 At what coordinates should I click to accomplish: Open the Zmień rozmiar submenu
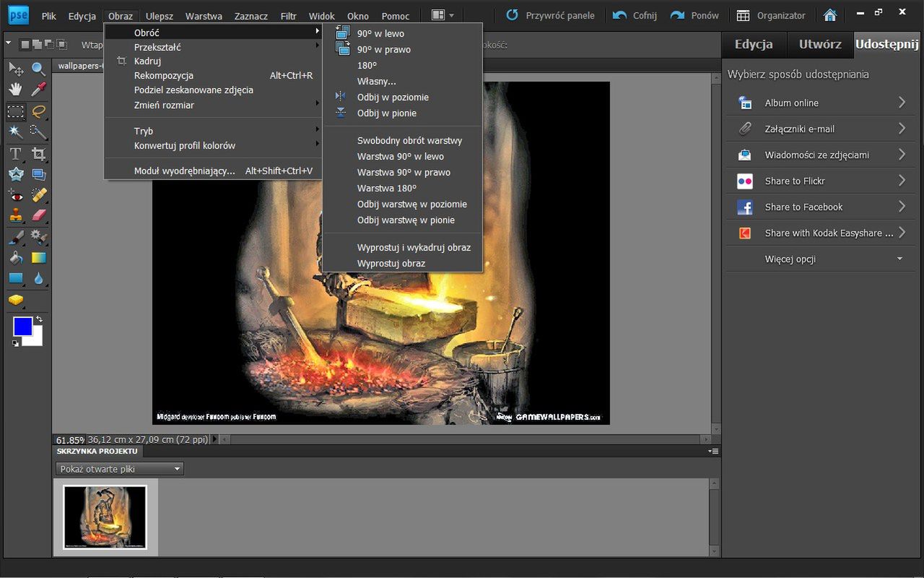(x=213, y=105)
